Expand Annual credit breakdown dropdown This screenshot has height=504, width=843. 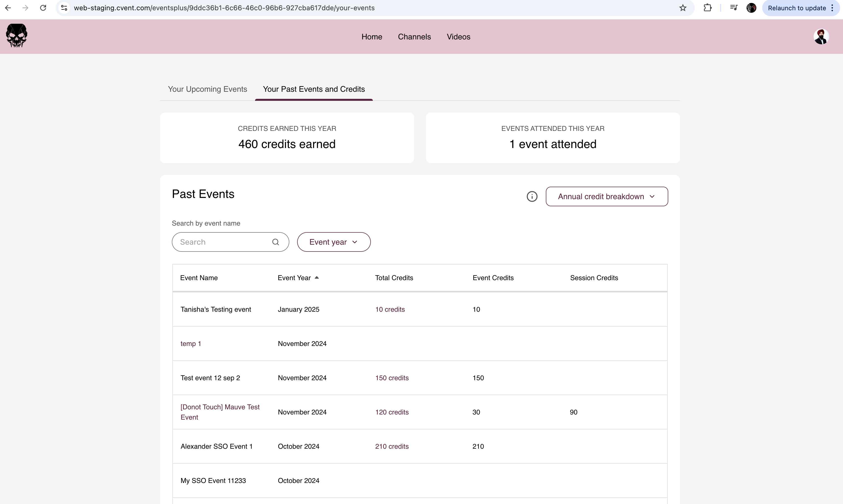point(607,196)
